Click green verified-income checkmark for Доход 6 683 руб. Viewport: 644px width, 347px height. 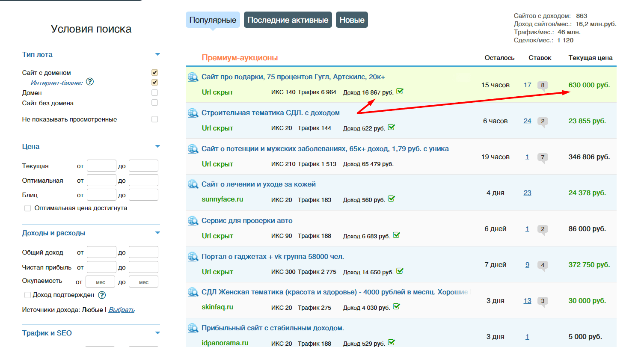point(396,235)
